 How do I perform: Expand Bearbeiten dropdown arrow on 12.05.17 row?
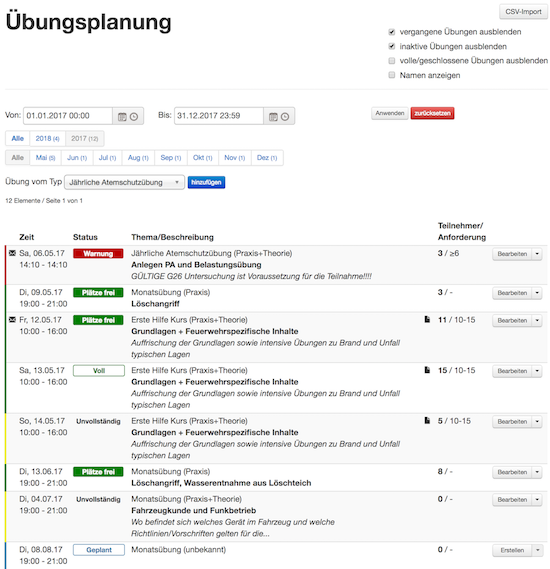(x=537, y=320)
